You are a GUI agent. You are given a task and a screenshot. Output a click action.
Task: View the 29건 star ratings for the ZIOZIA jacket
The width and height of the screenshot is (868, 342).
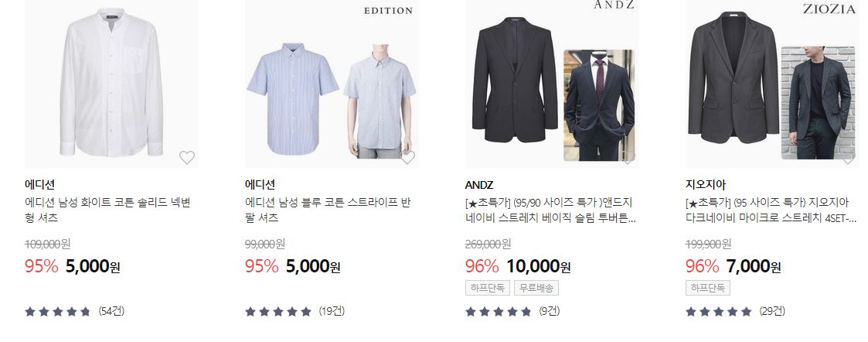coord(735,311)
